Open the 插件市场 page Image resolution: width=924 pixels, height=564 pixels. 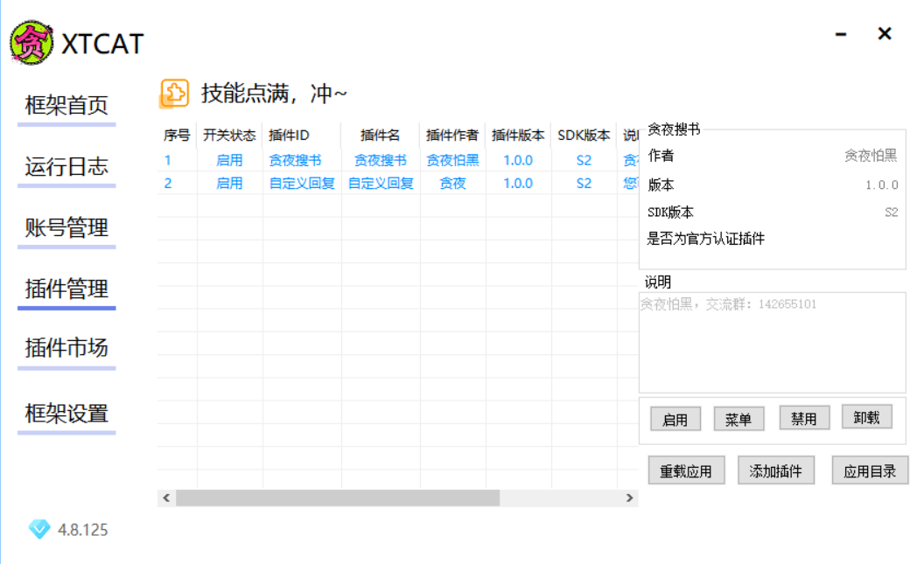click(x=66, y=348)
